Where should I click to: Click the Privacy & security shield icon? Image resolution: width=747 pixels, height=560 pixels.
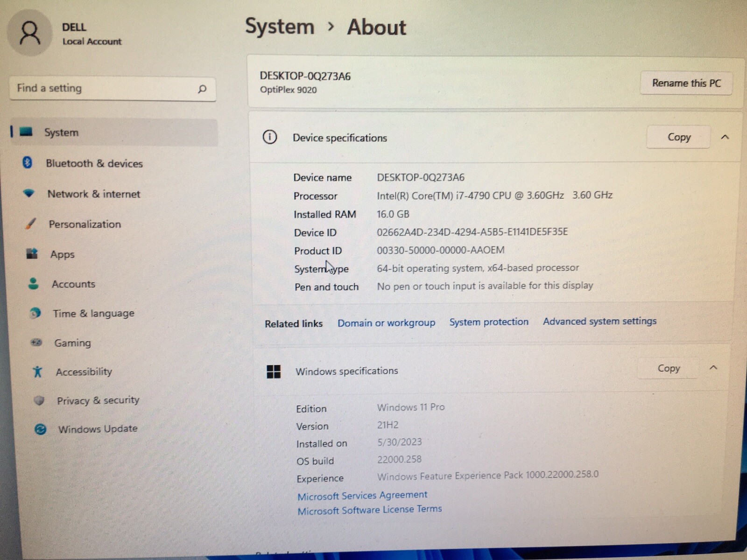pyautogui.click(x=39, y=400)
